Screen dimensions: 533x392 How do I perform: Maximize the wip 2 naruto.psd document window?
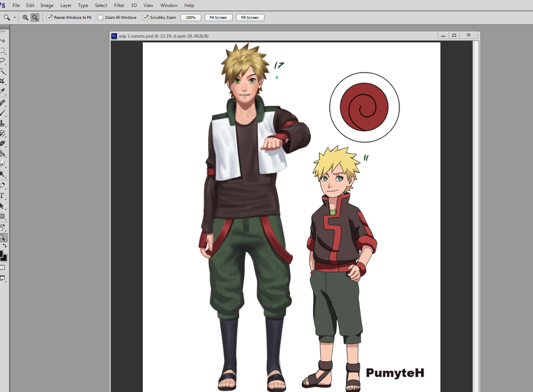point(454,35)
